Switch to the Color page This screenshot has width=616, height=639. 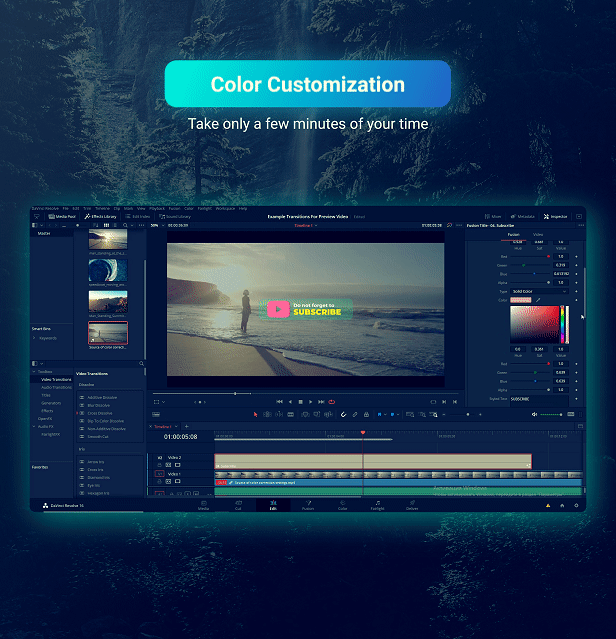343,505
